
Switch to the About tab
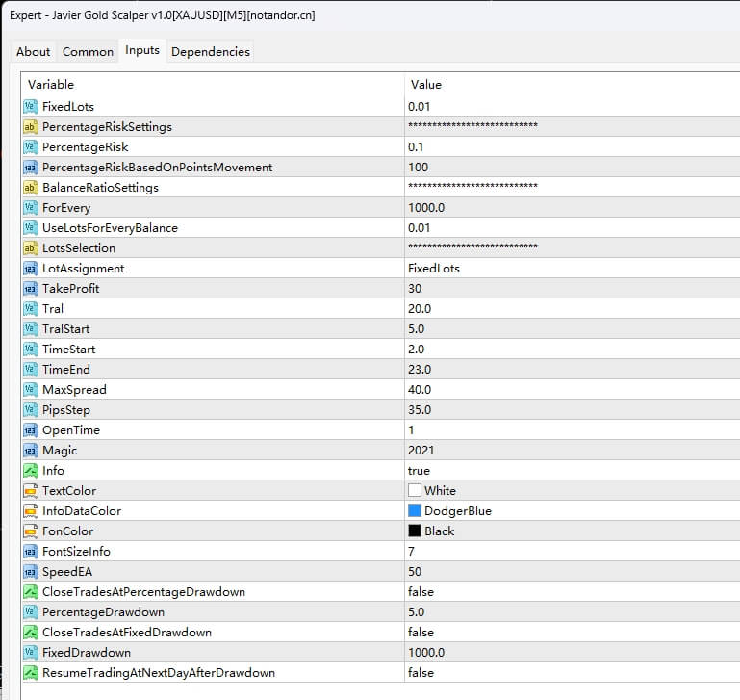[x=34, y=52]
